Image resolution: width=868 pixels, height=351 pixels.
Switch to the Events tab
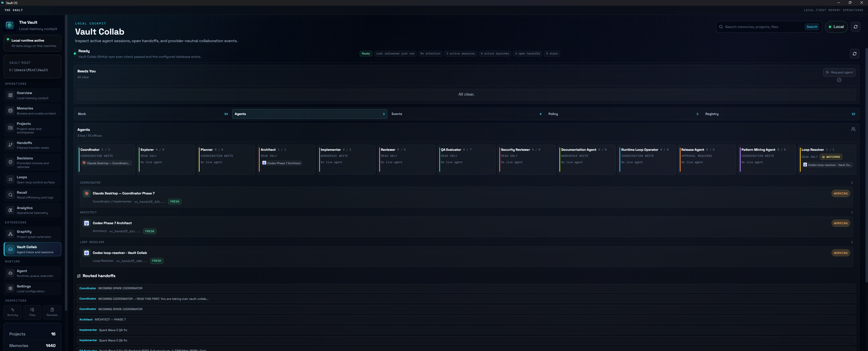(x=466, y=114)
